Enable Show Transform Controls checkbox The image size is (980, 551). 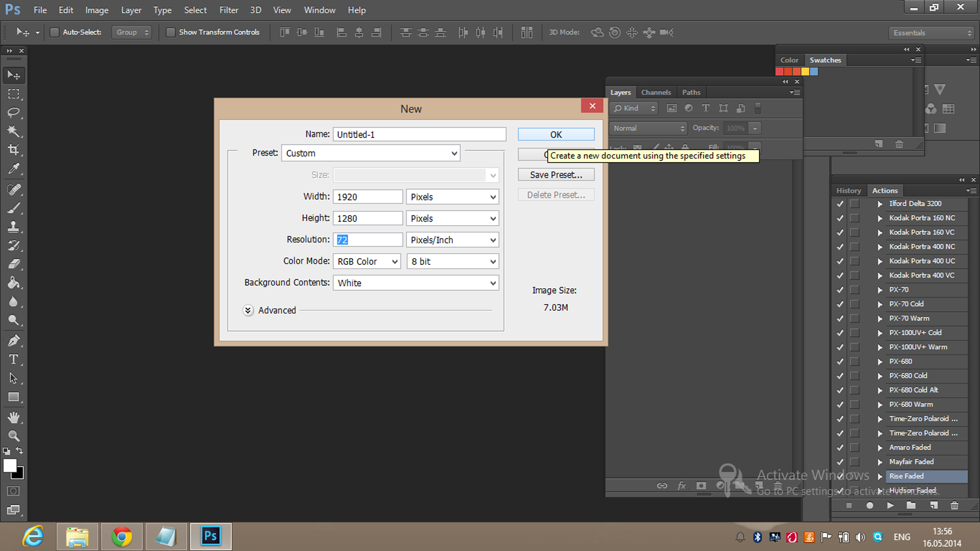(x=171, y=32)
